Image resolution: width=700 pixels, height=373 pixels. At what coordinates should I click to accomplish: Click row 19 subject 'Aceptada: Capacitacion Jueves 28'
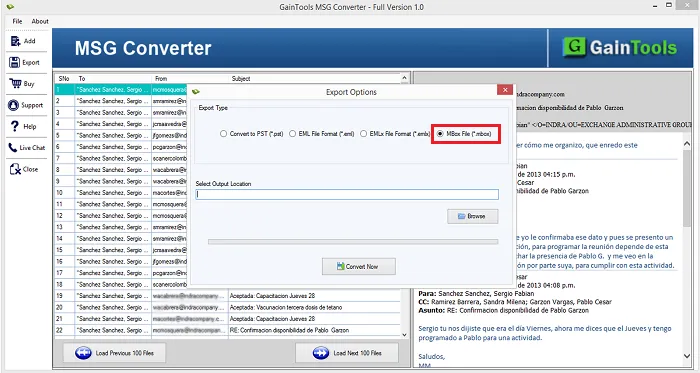272,296
